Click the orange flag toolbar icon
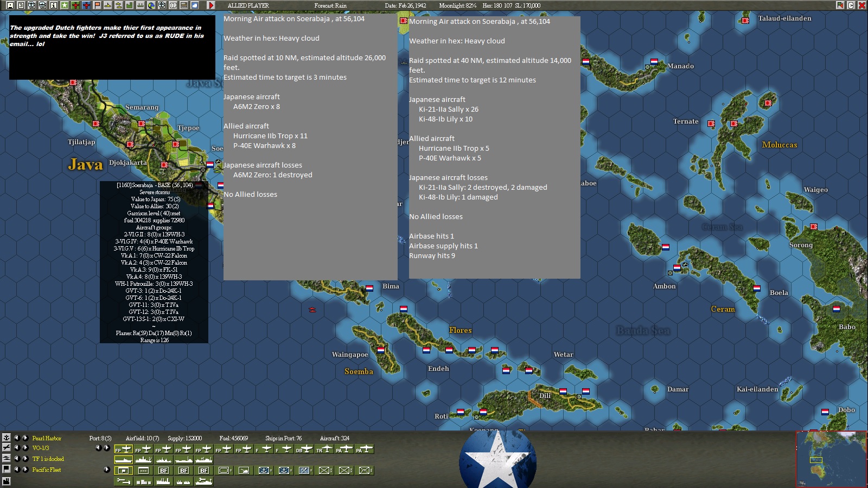 click(x=97, y=5)
